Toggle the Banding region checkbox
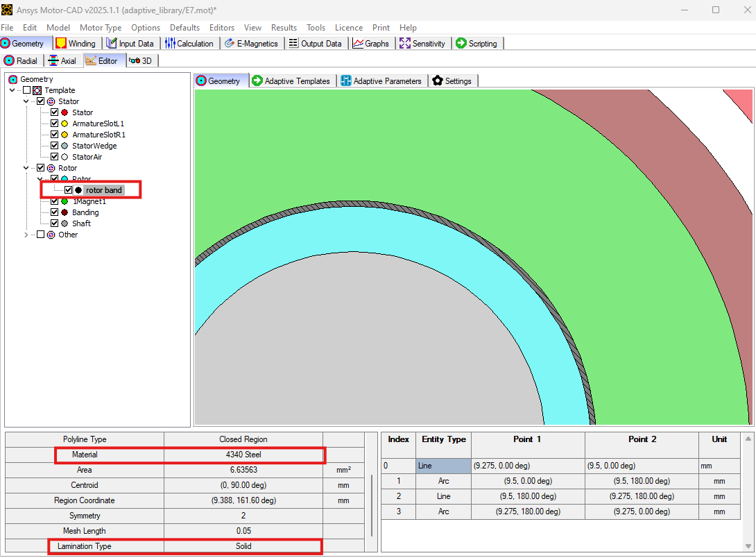The height and width of the screenshot is (558, 756). point(55,212)
